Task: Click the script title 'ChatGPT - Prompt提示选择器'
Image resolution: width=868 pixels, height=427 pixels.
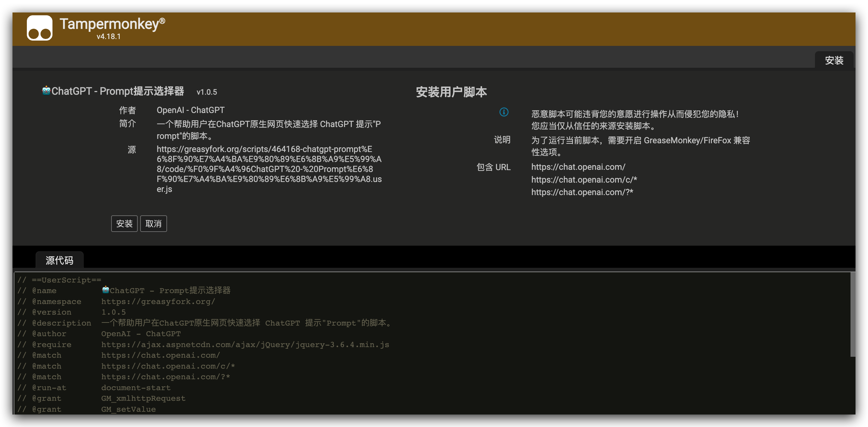Action: pos(118,91)
